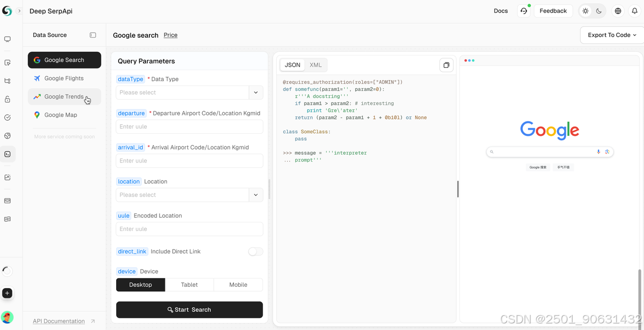Click the lens icon in Google preview
The image size is (644, 330).
[607, 152]
